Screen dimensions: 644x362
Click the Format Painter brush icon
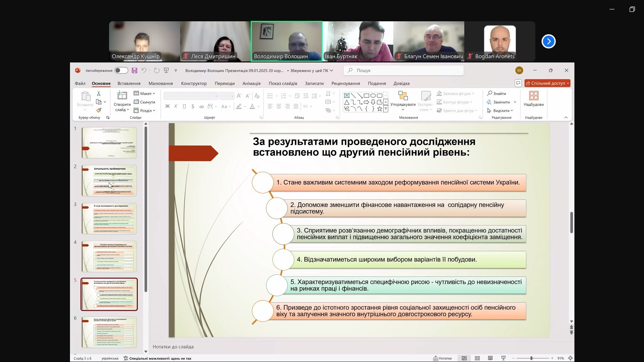(x=99, y=110)
